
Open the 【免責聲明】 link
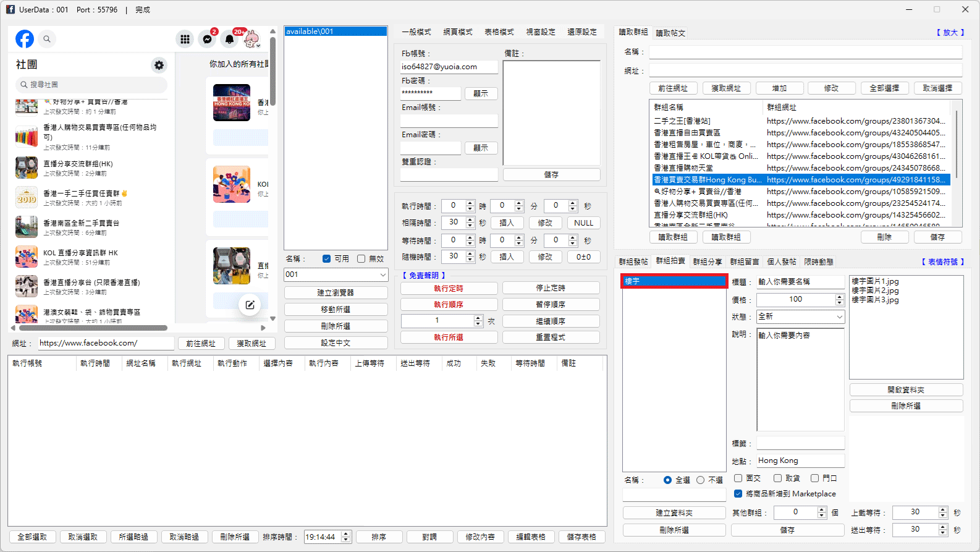click(424, 276)
